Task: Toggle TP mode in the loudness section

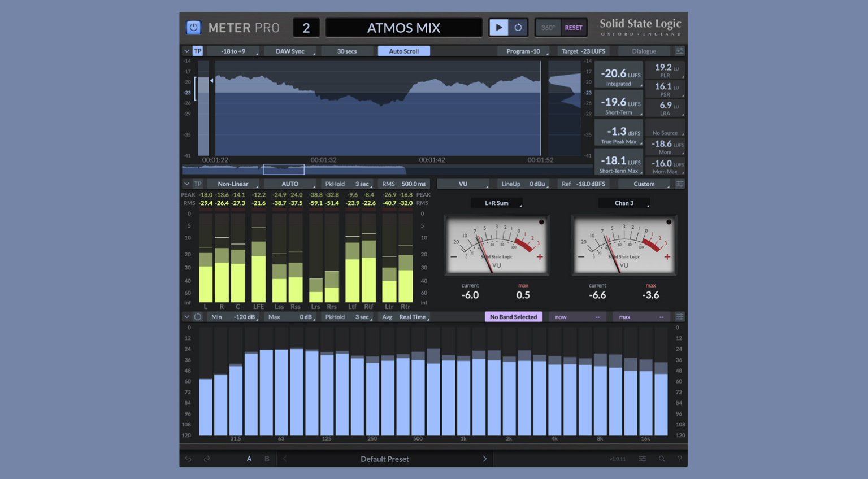Action: point(198,51)
